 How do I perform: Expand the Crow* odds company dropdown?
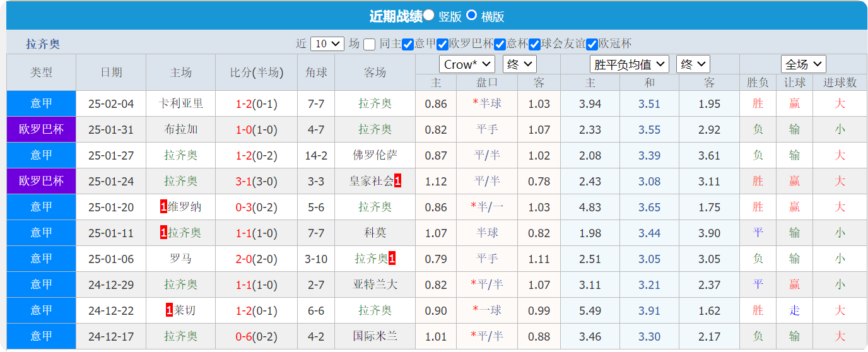point(467,64)
